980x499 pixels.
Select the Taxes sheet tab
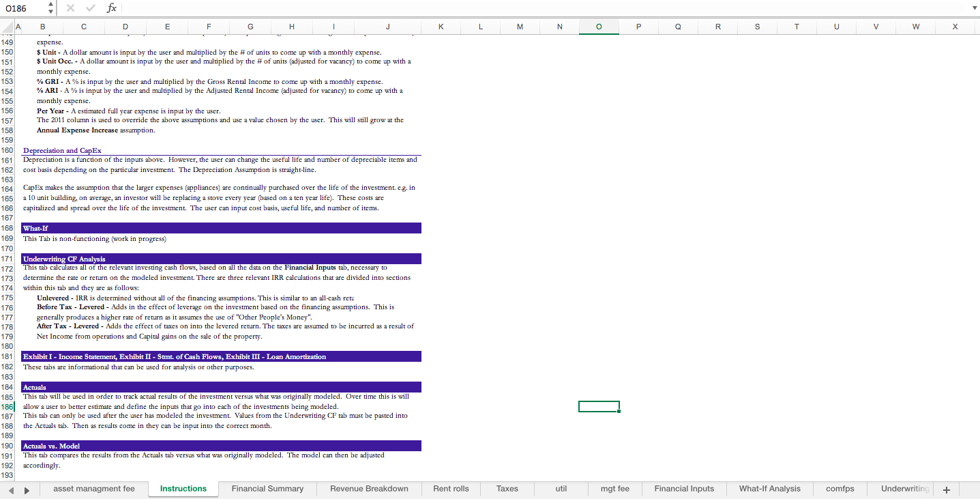(x=507, y=489)
